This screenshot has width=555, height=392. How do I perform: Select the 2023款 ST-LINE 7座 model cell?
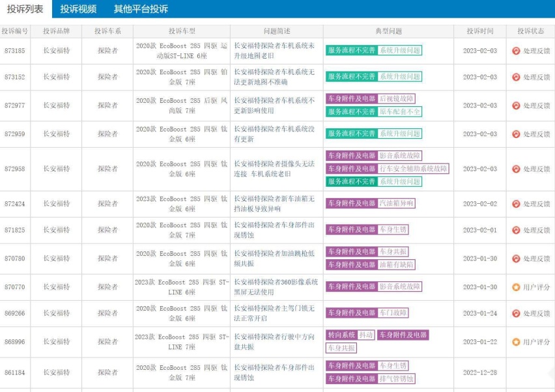click(x=182, y=342)
